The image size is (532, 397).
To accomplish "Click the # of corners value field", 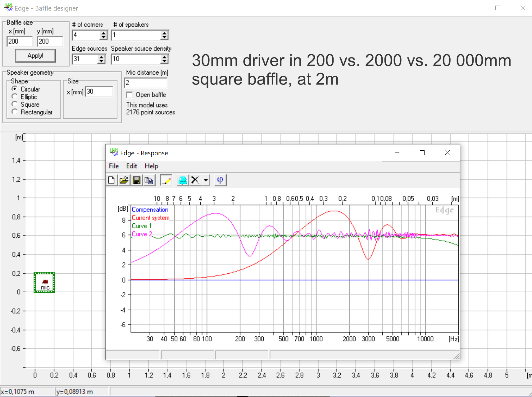I will [86, 35].
